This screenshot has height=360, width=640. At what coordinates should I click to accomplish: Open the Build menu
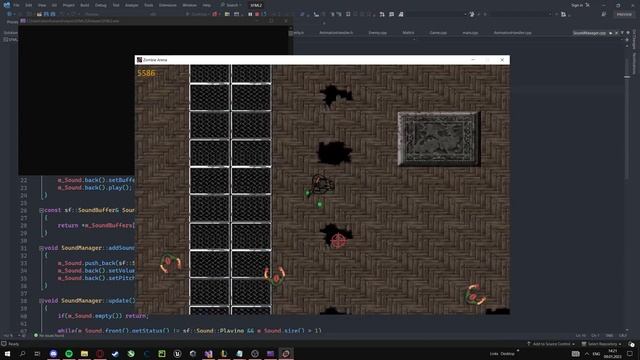tap(84, 5)
